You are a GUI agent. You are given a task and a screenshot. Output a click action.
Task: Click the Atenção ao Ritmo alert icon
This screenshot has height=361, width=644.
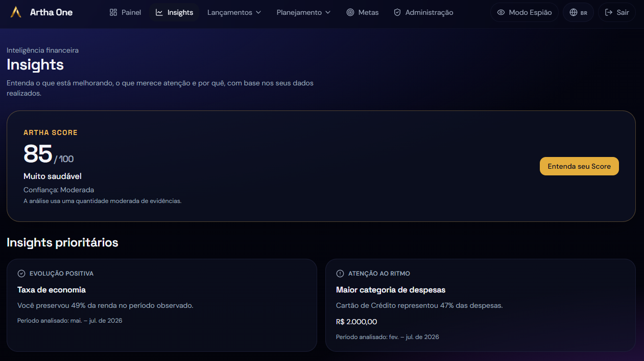tap(340, 274)
